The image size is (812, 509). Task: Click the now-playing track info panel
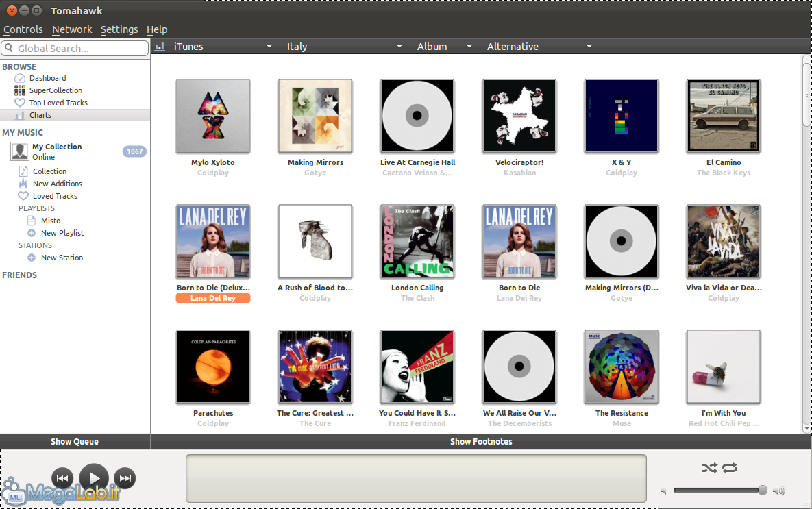click(x=416, y=478)
